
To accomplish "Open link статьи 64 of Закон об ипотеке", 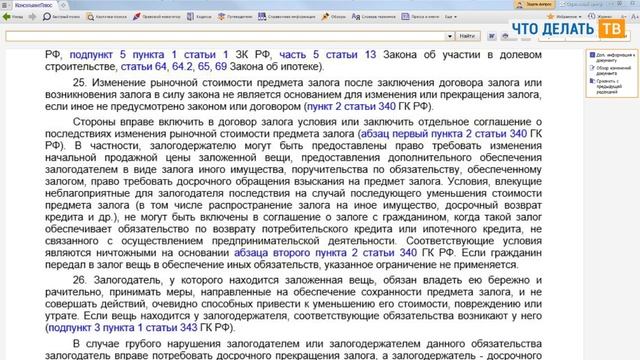I will [144, 66].
